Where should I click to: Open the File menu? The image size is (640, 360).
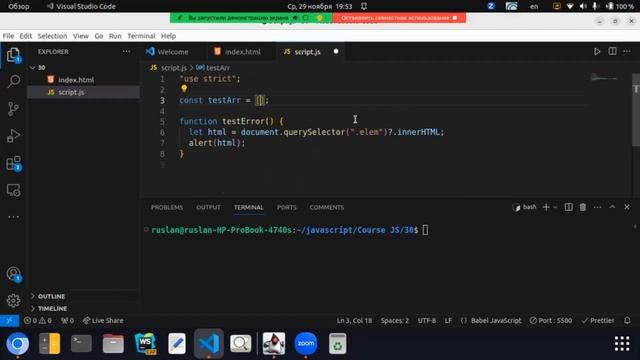8,36
